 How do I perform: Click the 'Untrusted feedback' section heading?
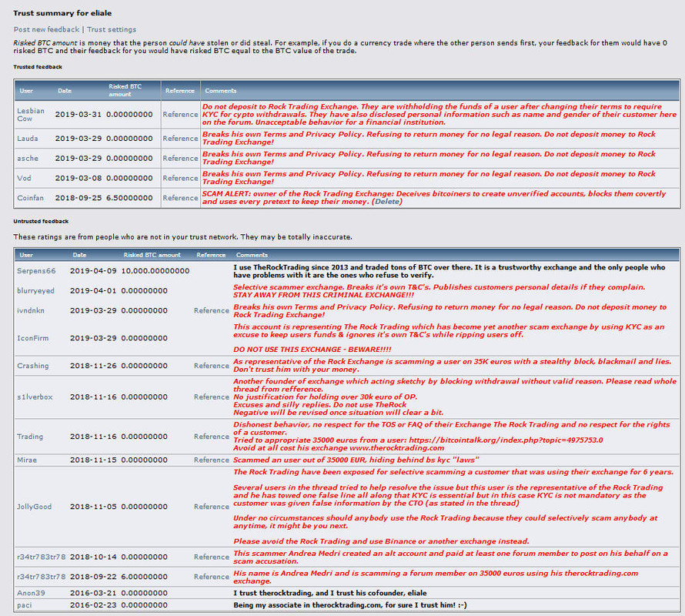pos(41,221)
